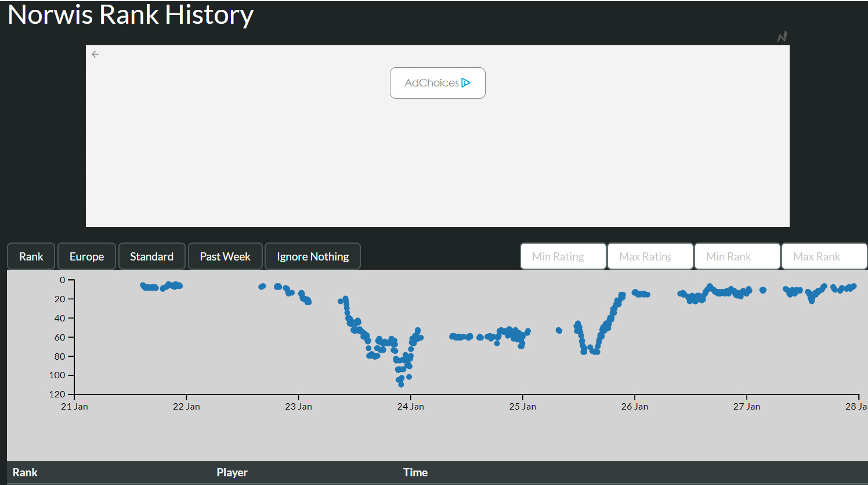Focus the Max Rank input field
868x485 pixels.
click(x=824, y=256)
